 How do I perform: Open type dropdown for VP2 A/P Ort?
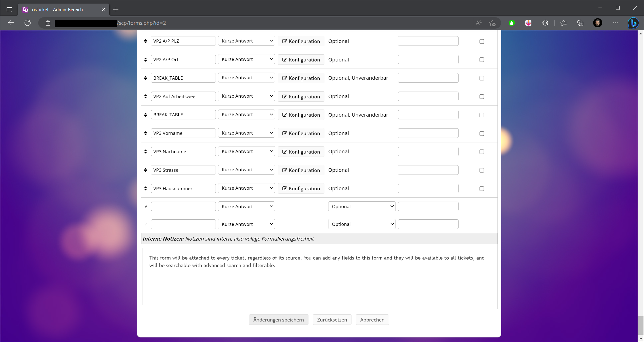point(246,59)
